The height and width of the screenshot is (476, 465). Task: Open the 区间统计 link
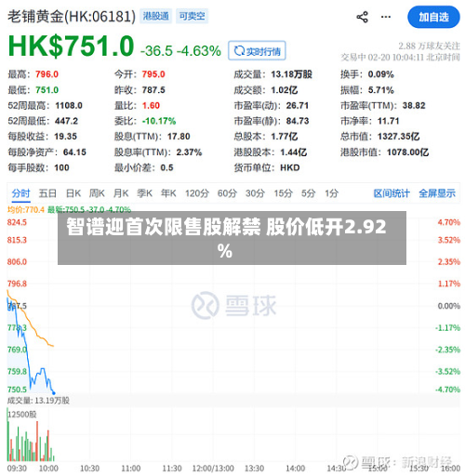(392, 193)
